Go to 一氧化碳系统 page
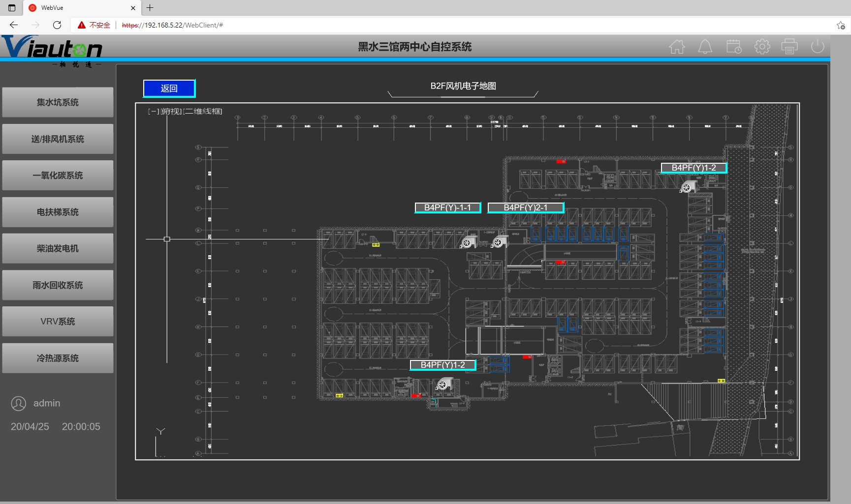 coord(58,176)
